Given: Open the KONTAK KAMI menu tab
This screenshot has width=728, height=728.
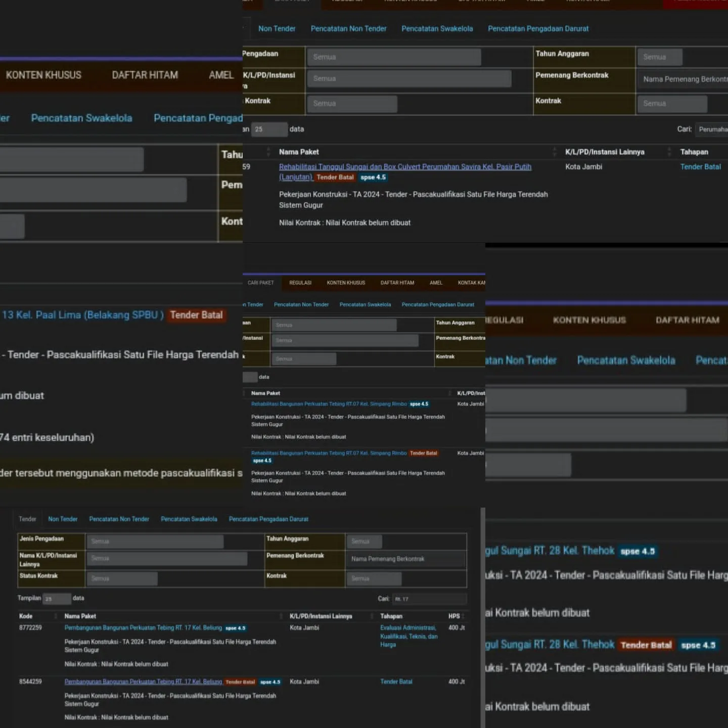Looking at the screenshot, I should (471, 283).
